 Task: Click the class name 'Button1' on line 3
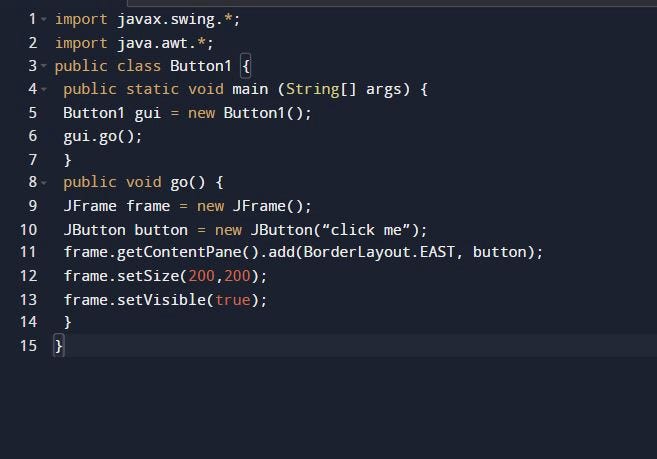tap(201, 66)
